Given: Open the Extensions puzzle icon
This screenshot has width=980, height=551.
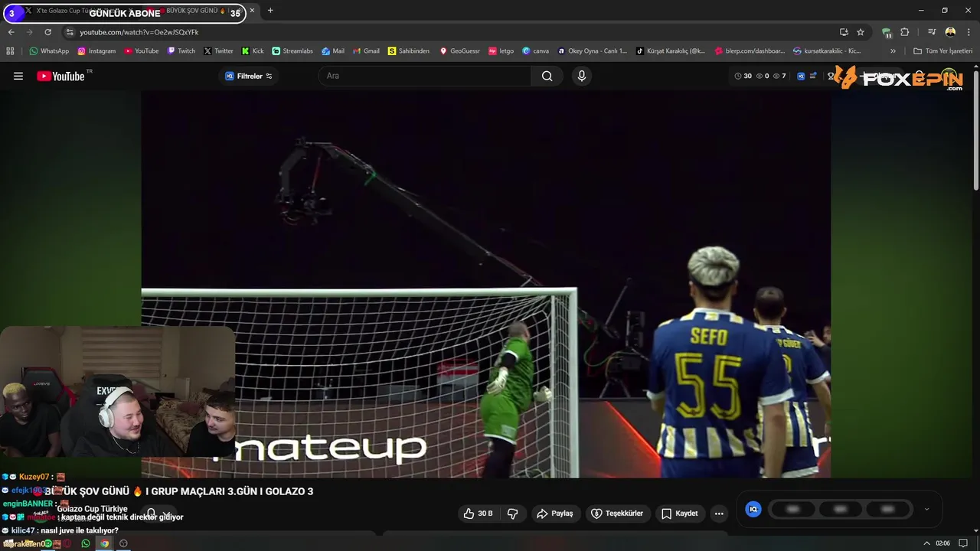Looking at the screenshot, I should (905, 32).
